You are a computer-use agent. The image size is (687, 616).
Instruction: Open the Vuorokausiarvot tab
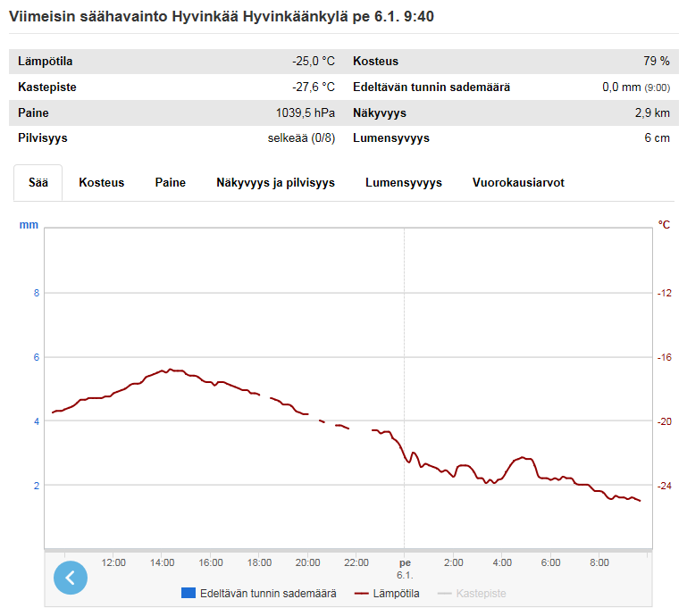tap(518, 182)
